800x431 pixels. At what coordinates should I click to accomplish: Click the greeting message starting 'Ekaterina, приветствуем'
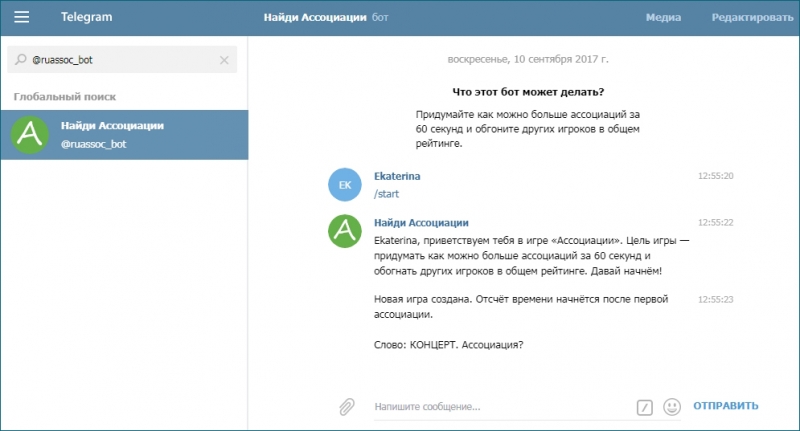532,256
